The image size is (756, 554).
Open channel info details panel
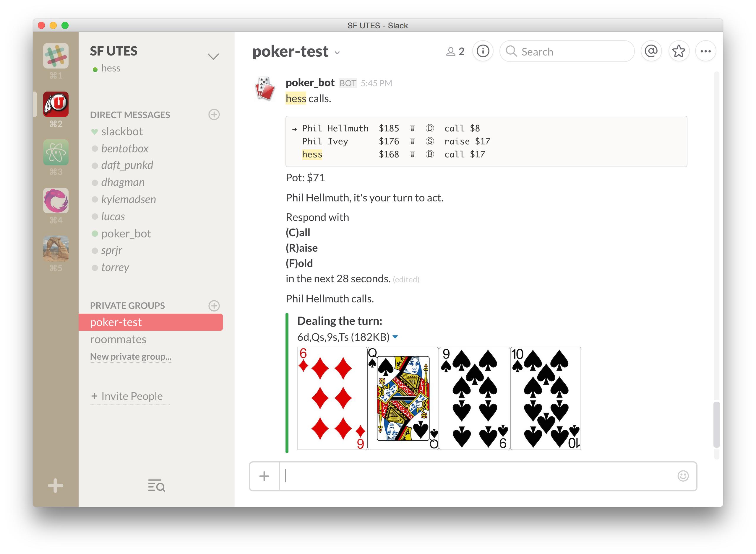coord(483,51)
